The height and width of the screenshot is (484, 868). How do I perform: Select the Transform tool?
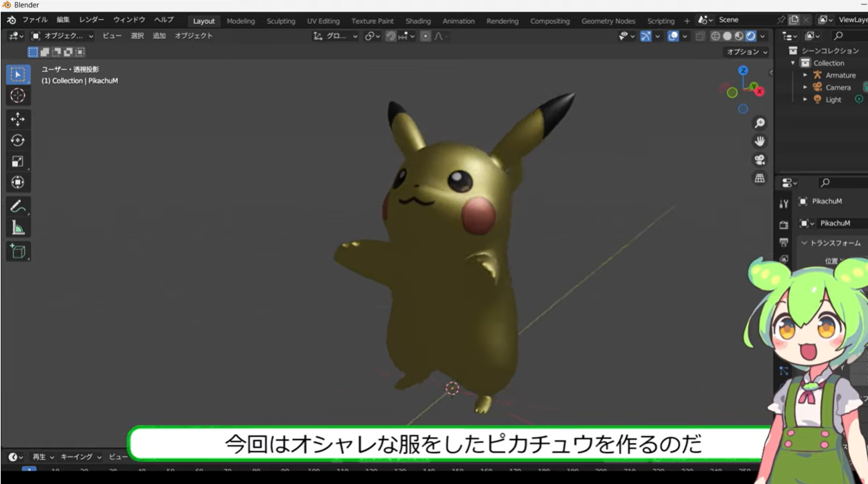pos(18,183)
